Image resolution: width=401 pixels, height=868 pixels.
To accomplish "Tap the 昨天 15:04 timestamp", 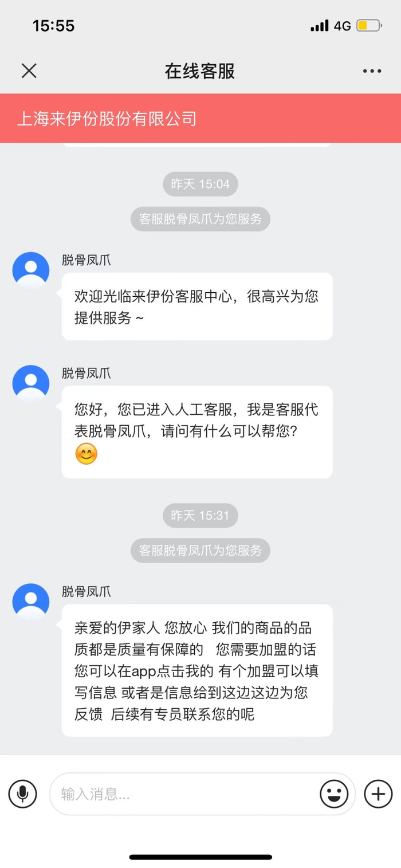I will [x=200, y=184].
